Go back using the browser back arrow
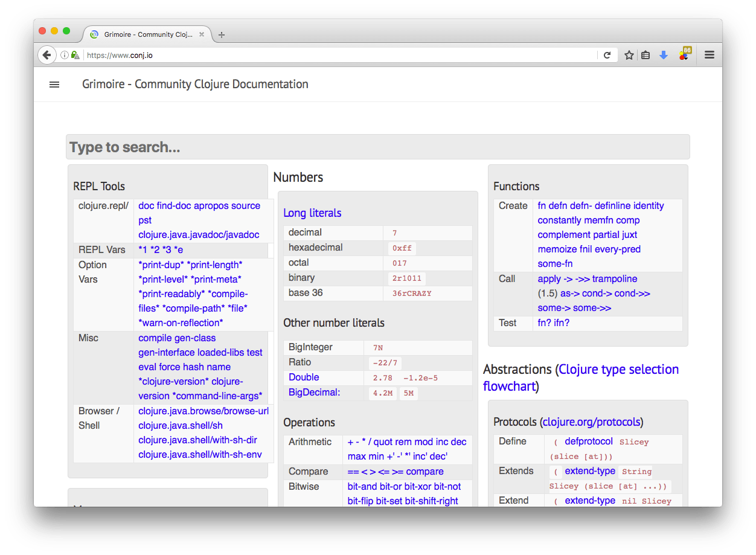 click(46, 55)
